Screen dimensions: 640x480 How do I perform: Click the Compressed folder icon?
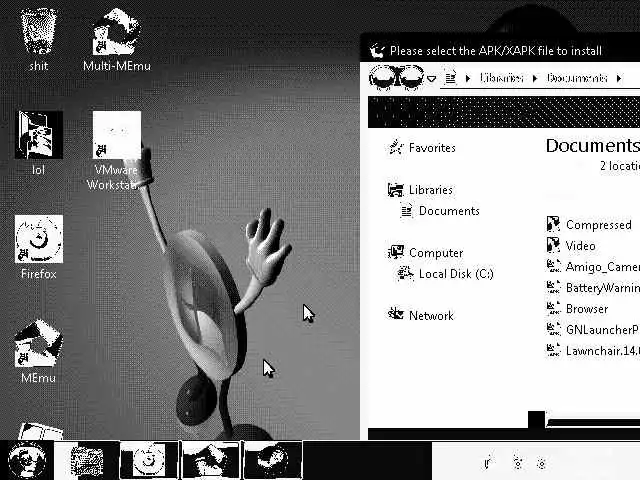click(553, 224)
